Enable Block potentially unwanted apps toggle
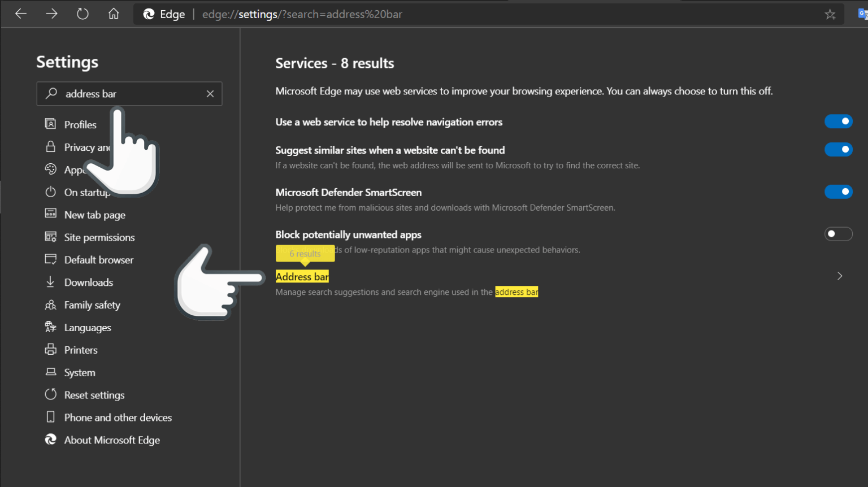Screen dimensions: 868x487 coord(839,234)
